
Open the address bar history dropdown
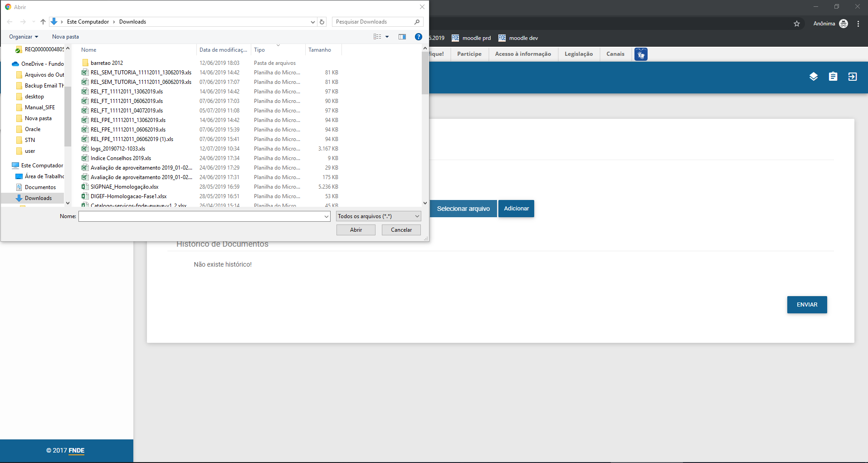click(x=313, y=22)
